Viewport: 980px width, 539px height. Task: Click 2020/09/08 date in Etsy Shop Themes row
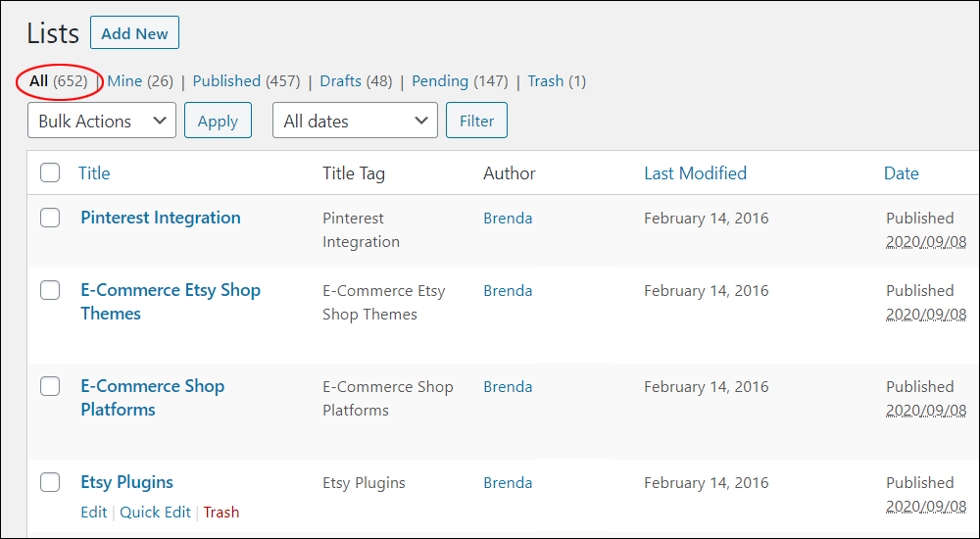(926, 315)
